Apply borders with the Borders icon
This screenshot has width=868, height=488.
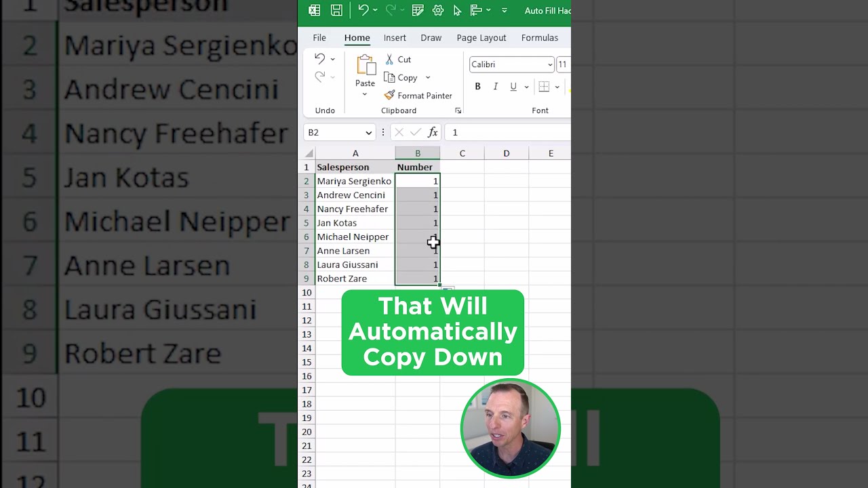pos(544,86)
